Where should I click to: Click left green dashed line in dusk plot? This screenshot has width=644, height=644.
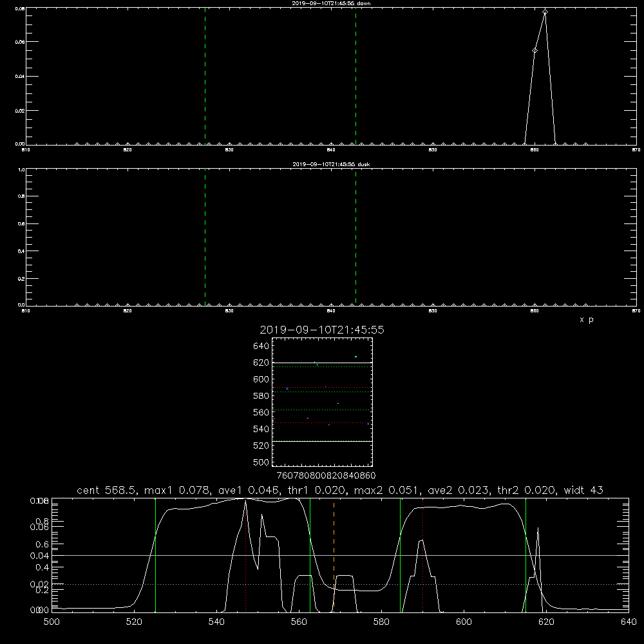(205, 238)
